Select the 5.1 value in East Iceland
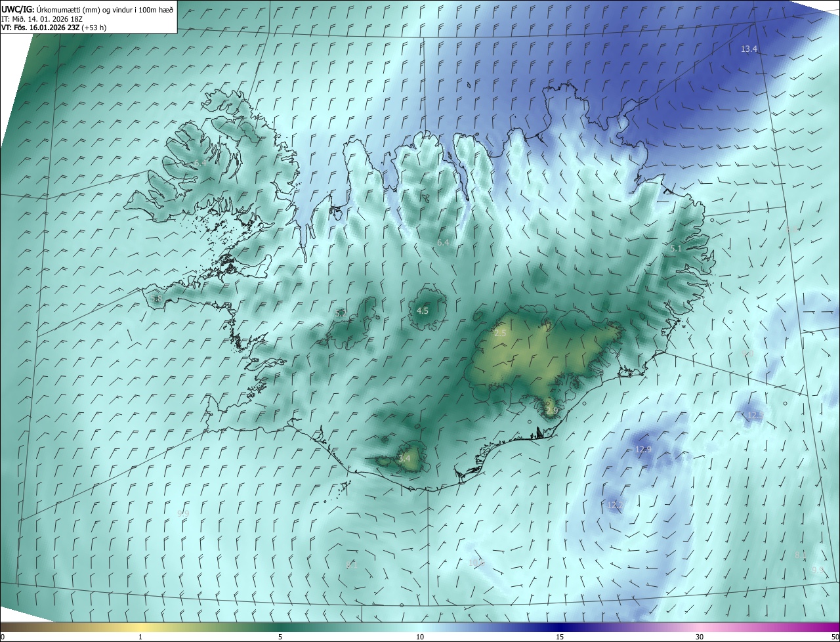This screenshot has height=642, width=840. [x=676, y=249]
